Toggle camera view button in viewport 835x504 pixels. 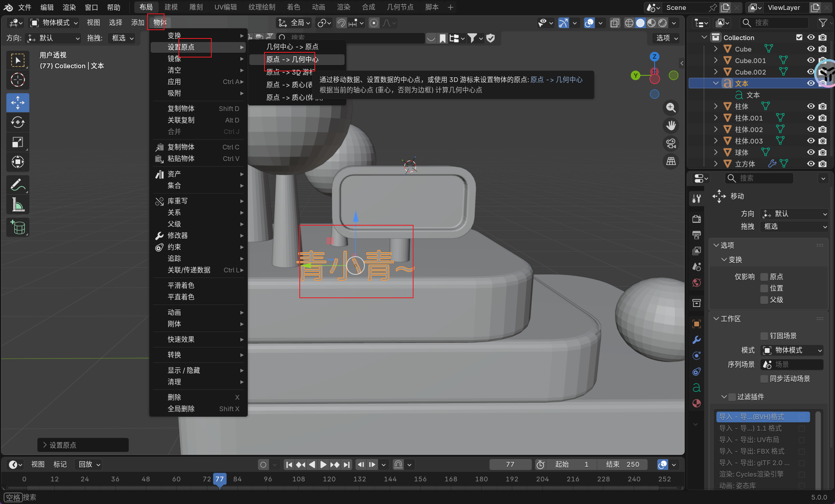671,144
